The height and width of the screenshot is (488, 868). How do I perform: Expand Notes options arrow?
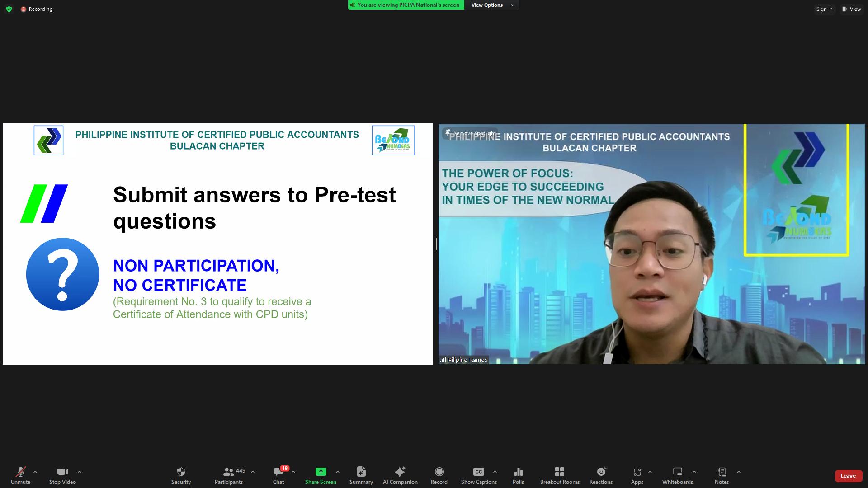point(739,472)
